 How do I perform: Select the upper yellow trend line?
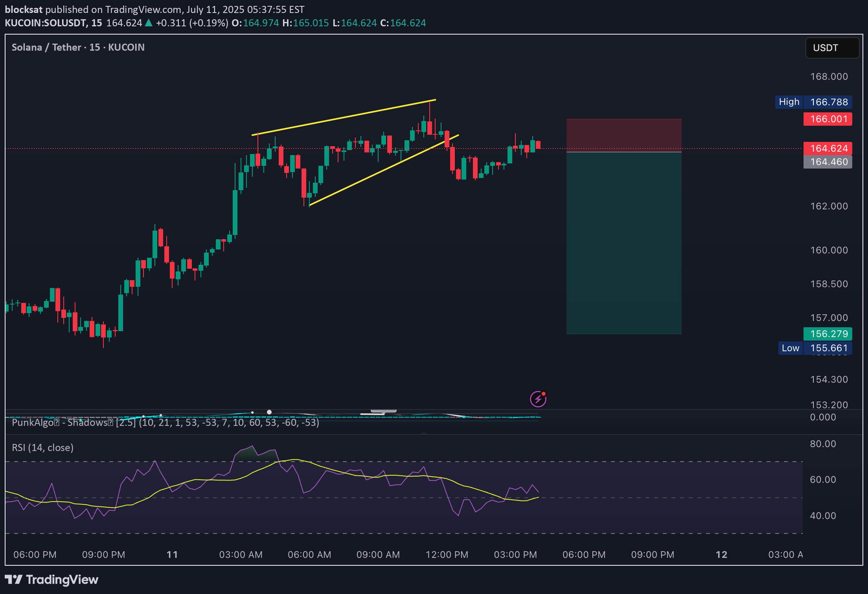coord(344,117)
